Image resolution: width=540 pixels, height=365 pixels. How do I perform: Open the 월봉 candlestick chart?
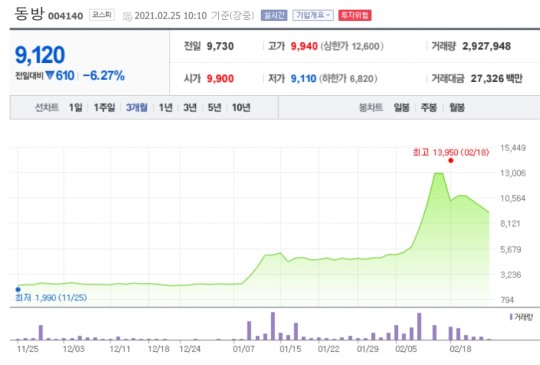point(457,108)
